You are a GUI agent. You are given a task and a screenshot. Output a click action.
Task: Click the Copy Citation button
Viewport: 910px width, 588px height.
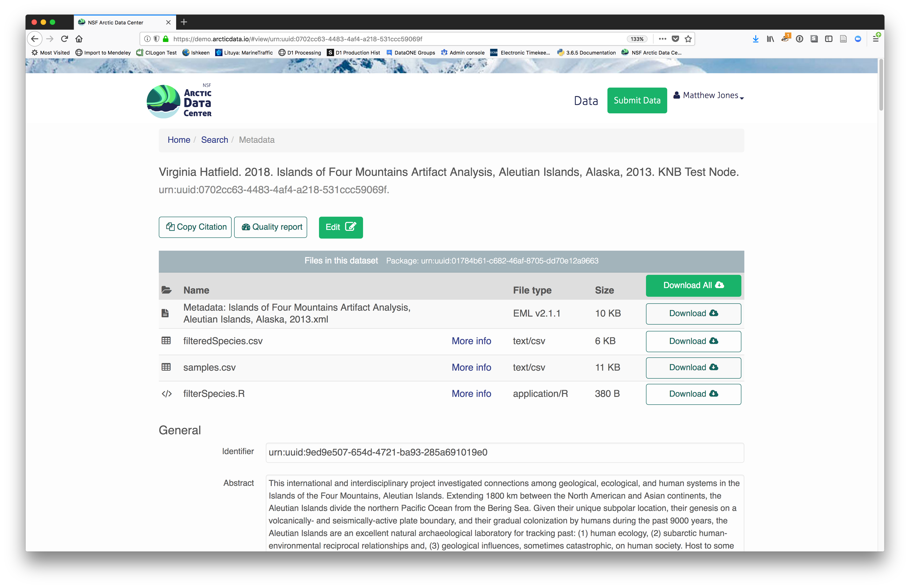195,227
